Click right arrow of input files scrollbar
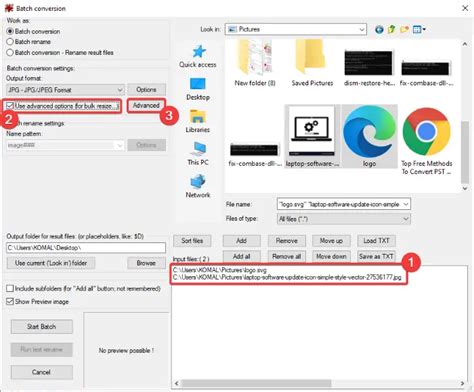Viewport: 474px width, 392px height. [x=462, y=383]
